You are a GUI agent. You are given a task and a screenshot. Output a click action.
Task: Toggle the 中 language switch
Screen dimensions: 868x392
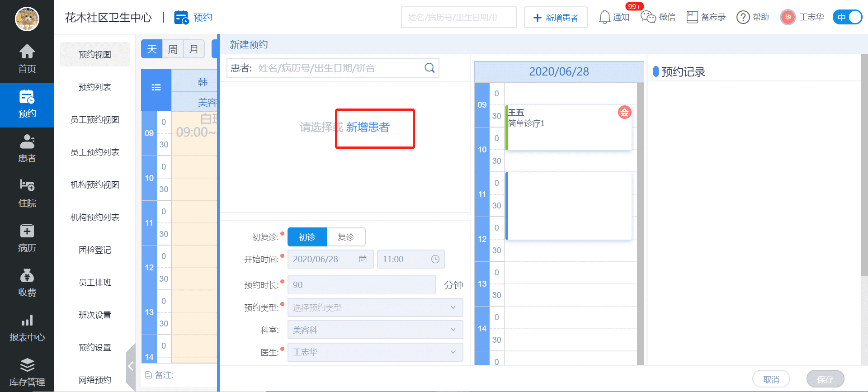point(847,17)
